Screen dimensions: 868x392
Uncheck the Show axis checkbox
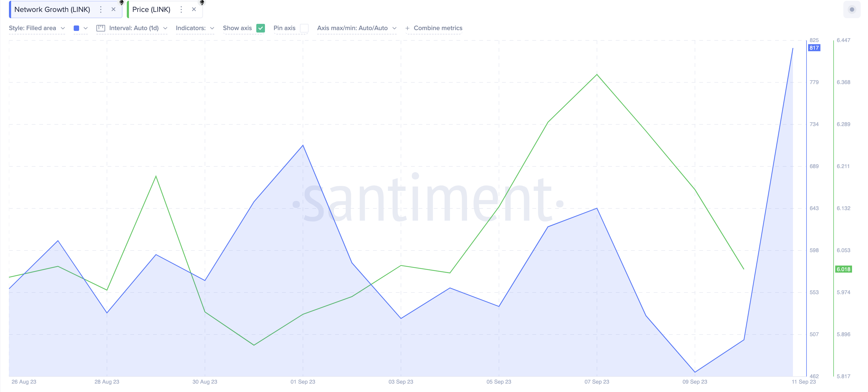(260, 28)
